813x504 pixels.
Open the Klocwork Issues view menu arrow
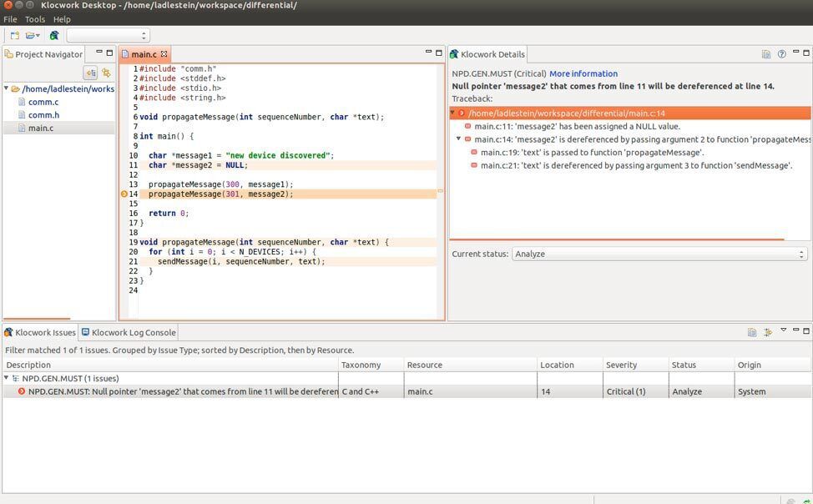coord(783,331)
